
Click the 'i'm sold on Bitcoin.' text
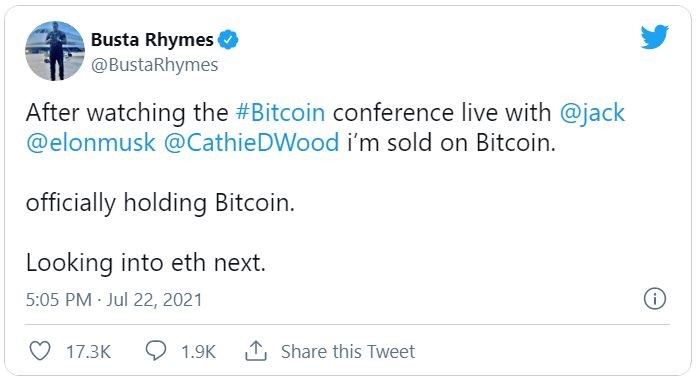[451, 143]
